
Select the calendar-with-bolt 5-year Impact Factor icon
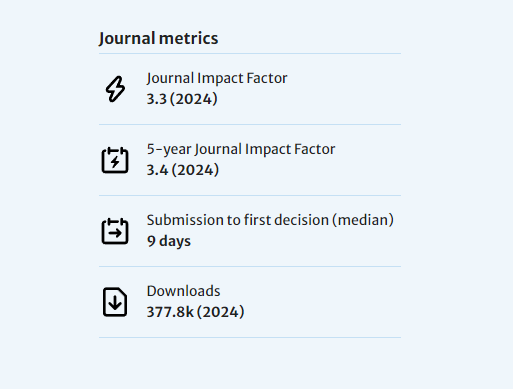(115, 160)
